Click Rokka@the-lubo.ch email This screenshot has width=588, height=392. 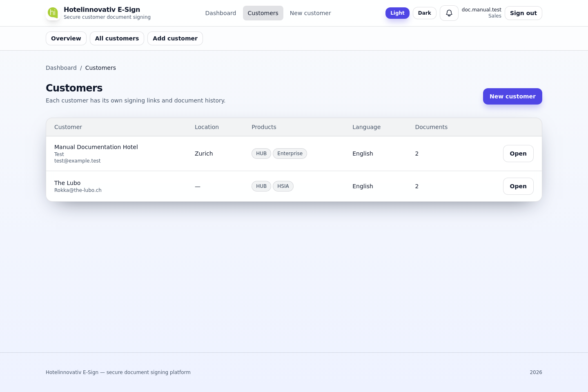point(78,190)
